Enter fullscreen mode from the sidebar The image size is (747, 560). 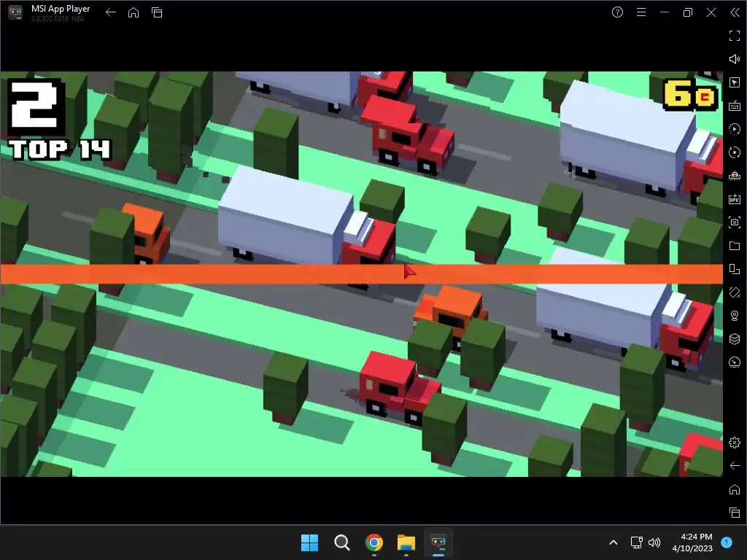735,36
